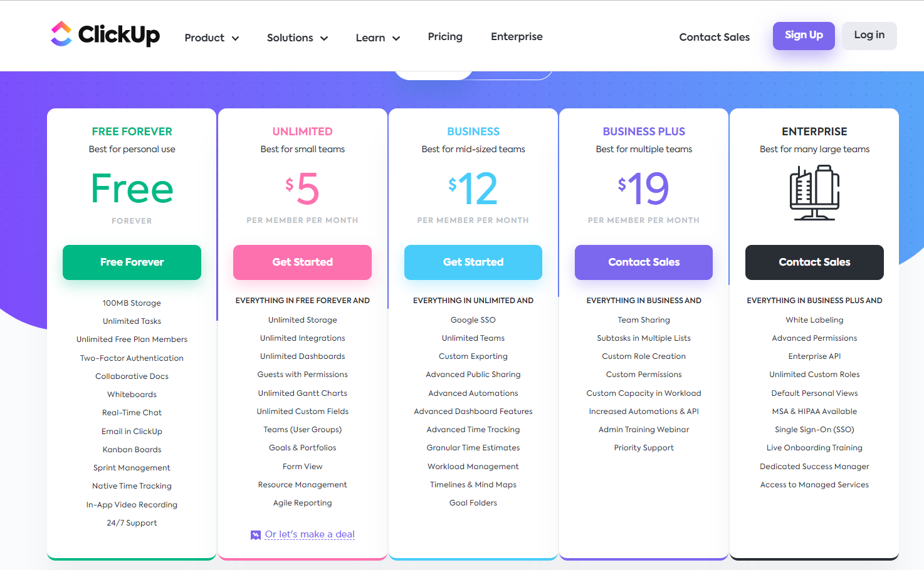Viewport: 924px width, 570px height.
Task: Click 'Live Onboarding Training' feature
Action: (814, 448)
